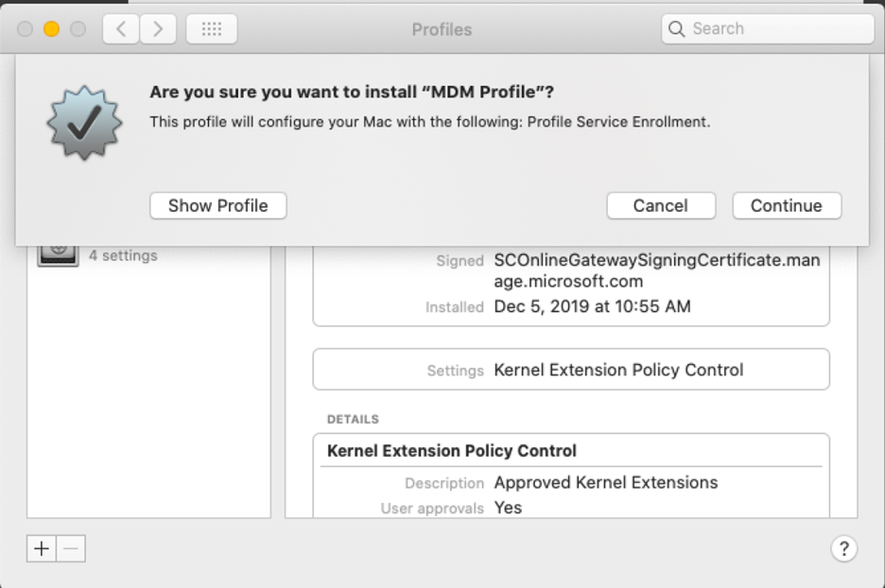885x588 pixels.
Task: Open help with the question mark button
Action: coord(843,548)
